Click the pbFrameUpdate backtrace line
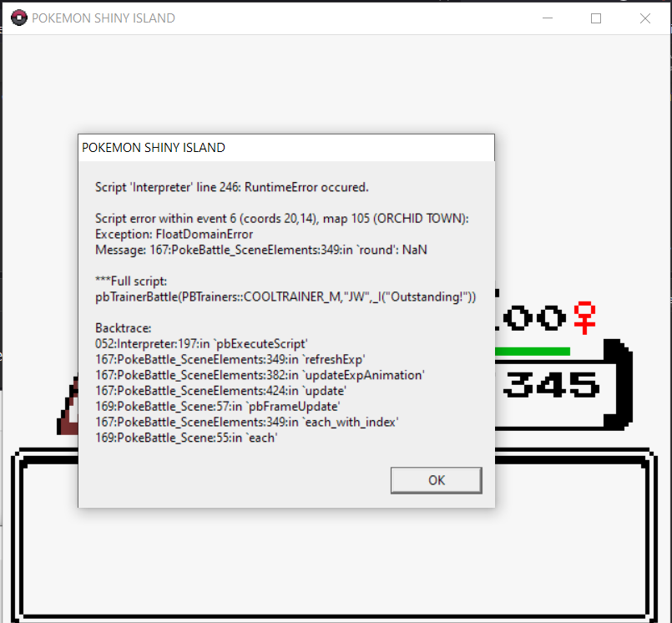Screen dimensions: 672x623 tap(218, 407)
